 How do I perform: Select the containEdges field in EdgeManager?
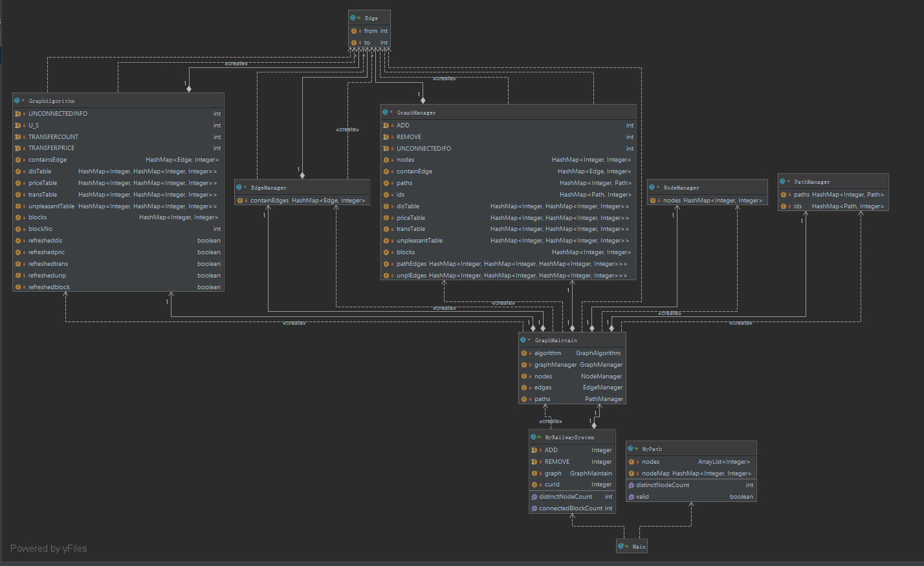click(269, 201)
